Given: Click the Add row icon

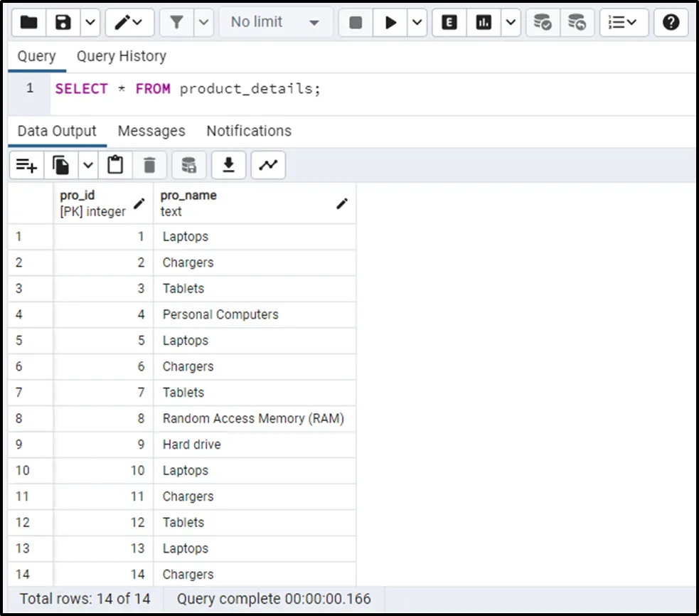Looking at the screenshot, I should pyautogui.click(x=26, y=166).
